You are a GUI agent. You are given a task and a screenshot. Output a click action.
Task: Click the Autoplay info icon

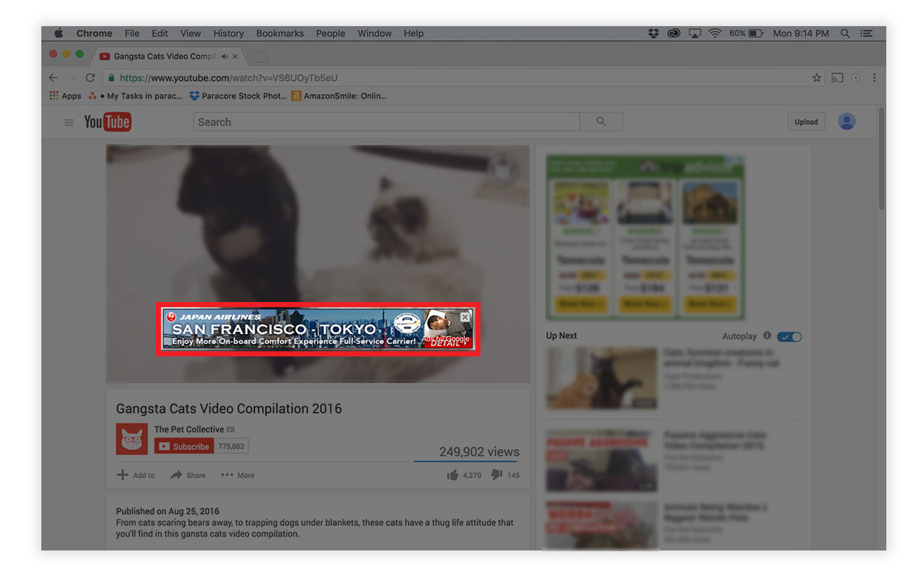[767, 336]
